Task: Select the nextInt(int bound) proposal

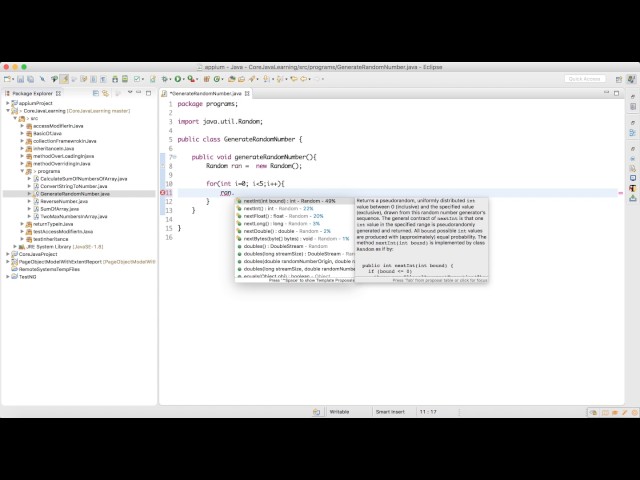Action: (295, 201)
